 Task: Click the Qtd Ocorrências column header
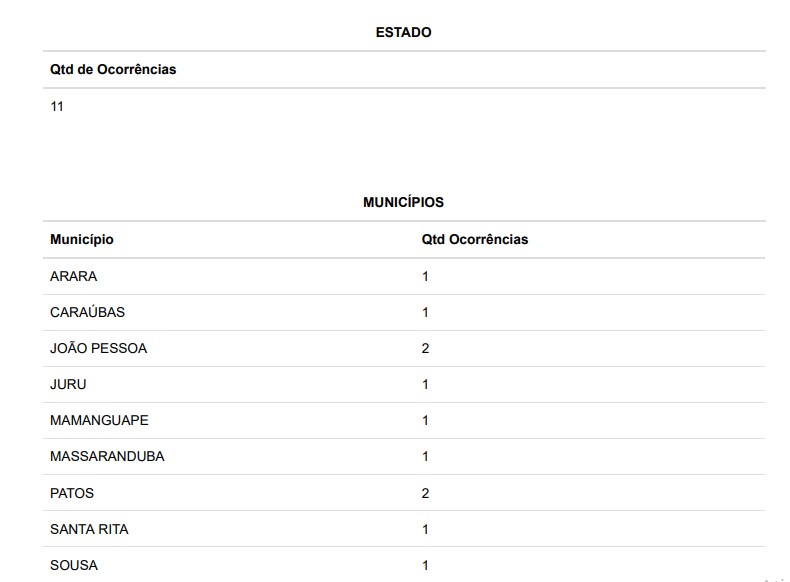[475, 240]
